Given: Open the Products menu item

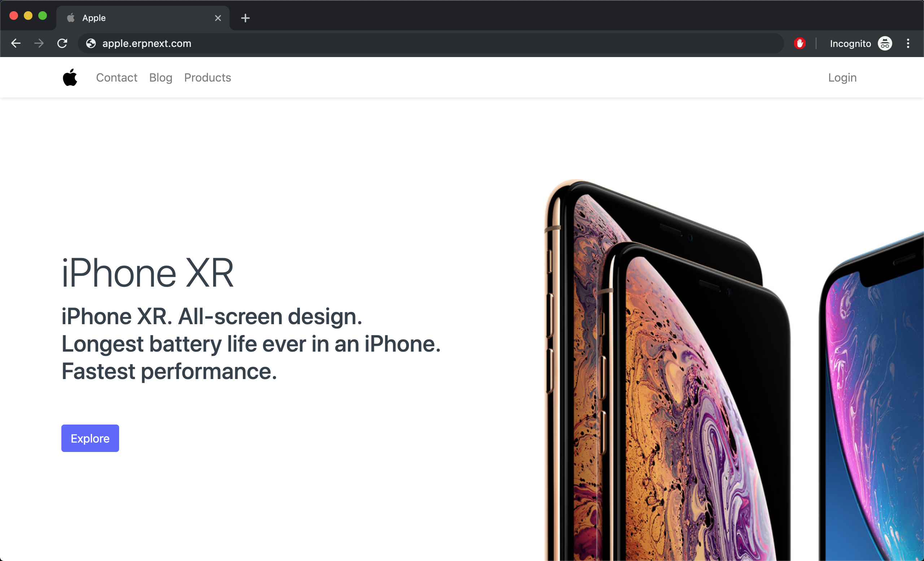Looking at the screenshot, I should click(x=207, y=77).
